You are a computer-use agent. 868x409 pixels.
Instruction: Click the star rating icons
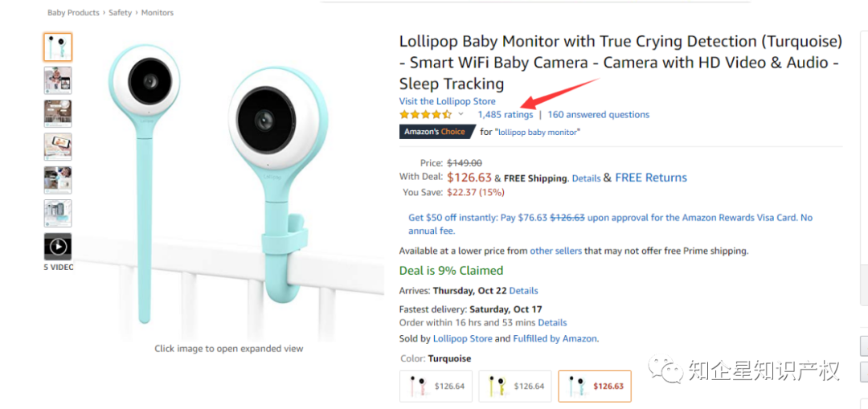425,115
